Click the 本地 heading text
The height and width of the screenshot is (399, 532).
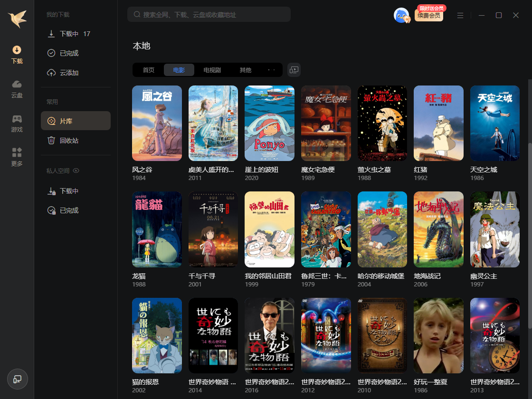[x=142, y=46]
